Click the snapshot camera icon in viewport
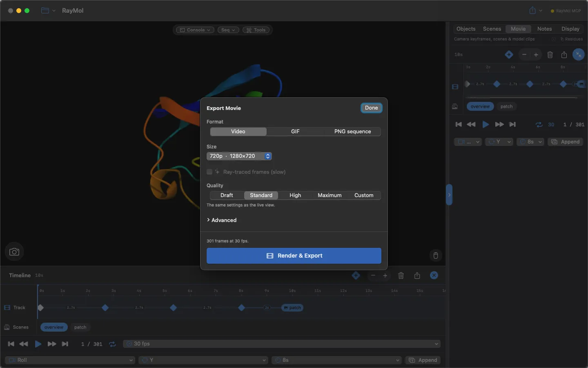 [x=14, y=252]
